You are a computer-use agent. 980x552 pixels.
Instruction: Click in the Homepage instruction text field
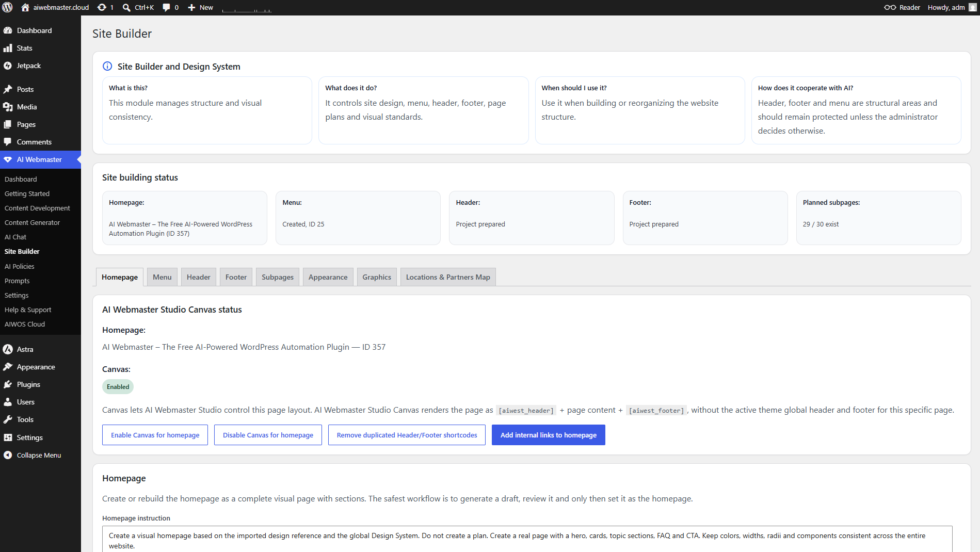click(527, 540)
